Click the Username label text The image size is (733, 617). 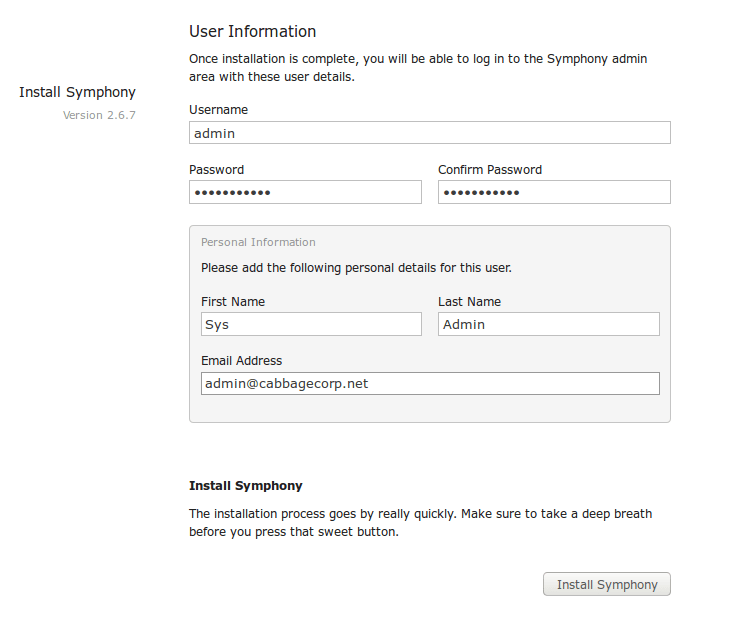[218, 110]
